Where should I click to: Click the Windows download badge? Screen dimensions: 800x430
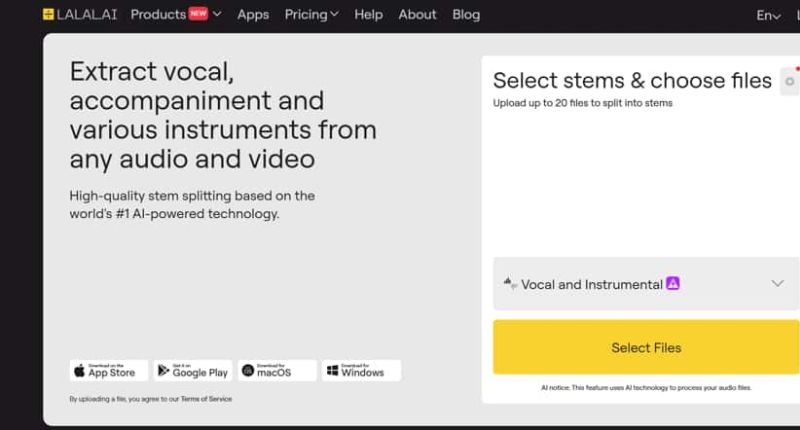click(x=361, y=371)
